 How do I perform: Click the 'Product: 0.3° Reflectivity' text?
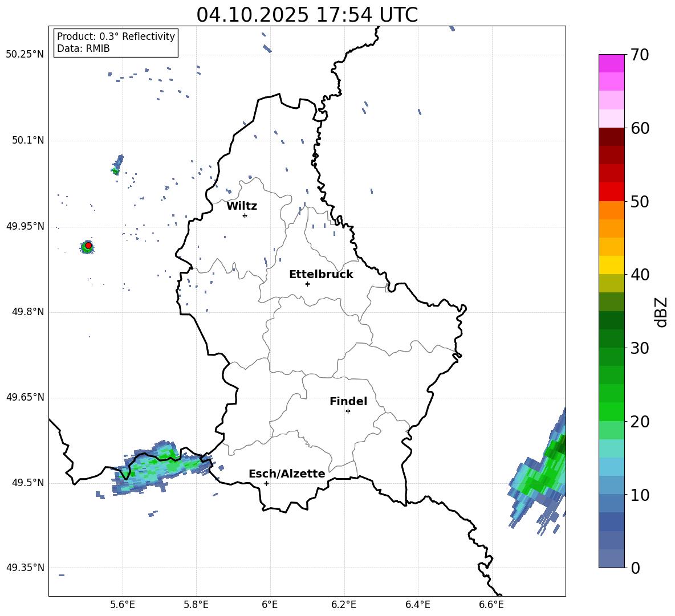[x=116, y=36]
